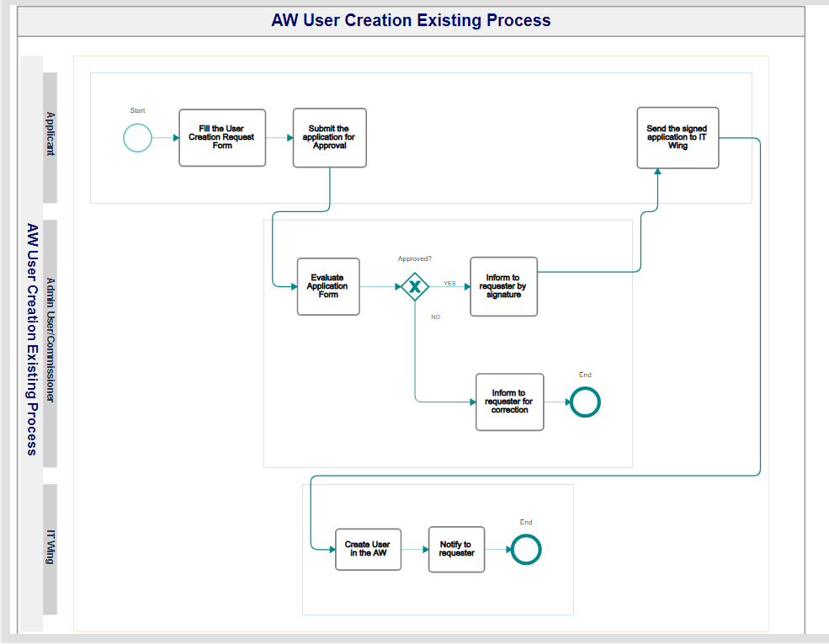829x644 pixels.
Task: Click the 'End' label in Admin lane
Action: tap(585, 375)
